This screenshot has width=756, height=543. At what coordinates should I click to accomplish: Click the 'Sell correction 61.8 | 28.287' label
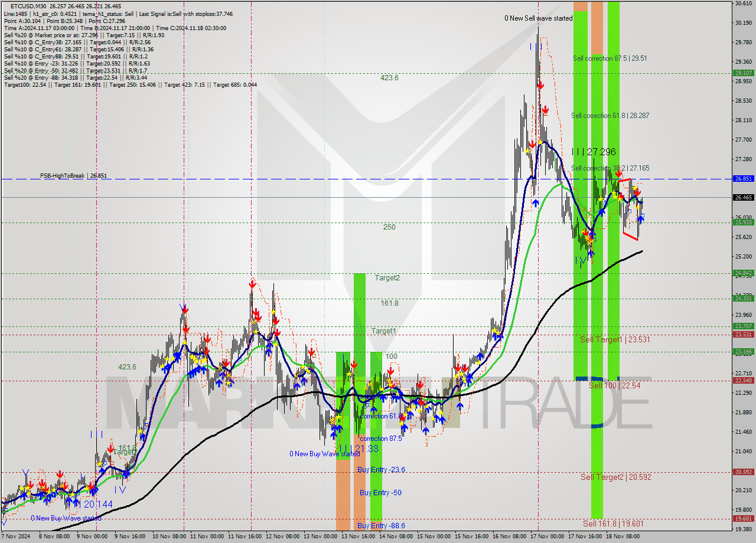(610, 116)
